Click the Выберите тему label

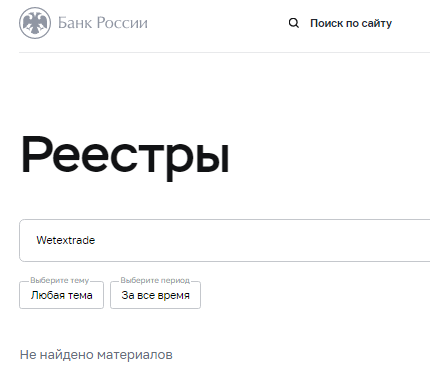pos(60,280)
